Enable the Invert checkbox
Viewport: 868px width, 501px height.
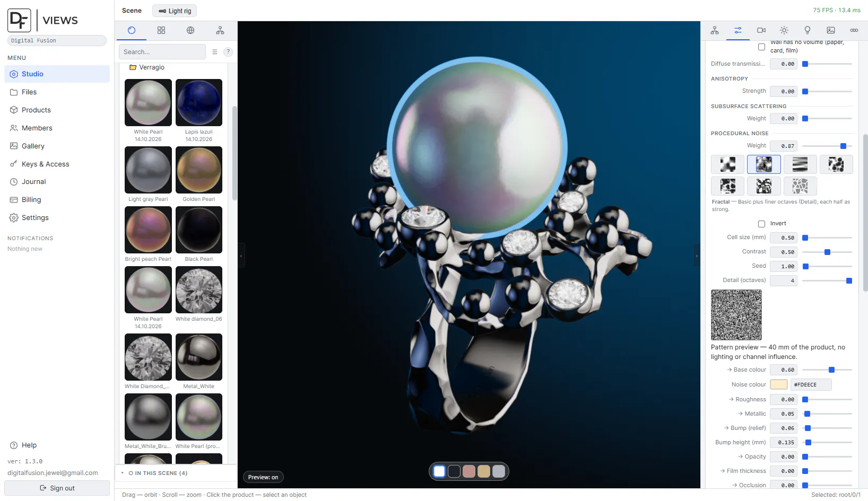click(762, 224)
